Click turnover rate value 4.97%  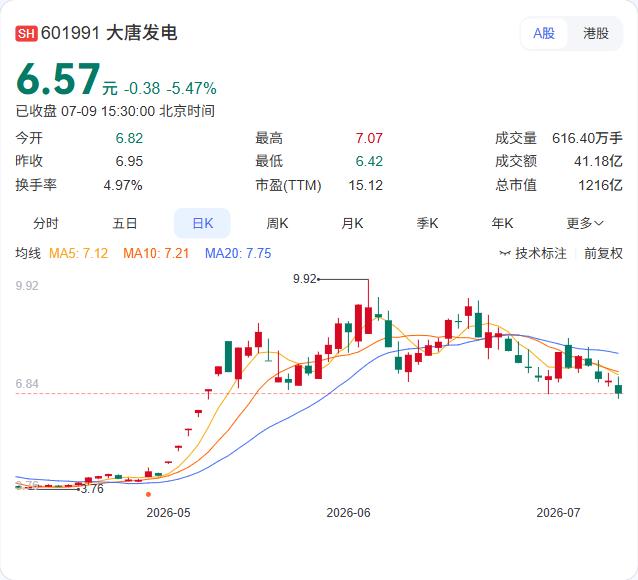122,186
